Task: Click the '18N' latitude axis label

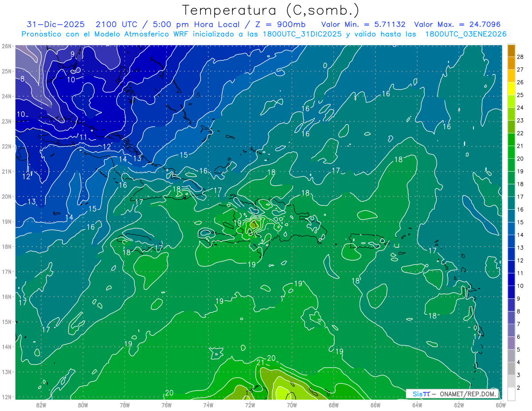Action: tap(7, 247)
